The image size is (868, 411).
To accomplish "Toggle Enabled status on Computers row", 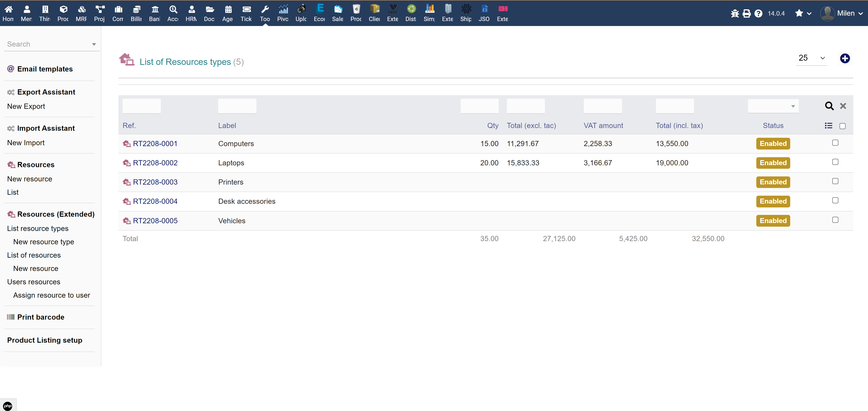I will click(773, 143).
